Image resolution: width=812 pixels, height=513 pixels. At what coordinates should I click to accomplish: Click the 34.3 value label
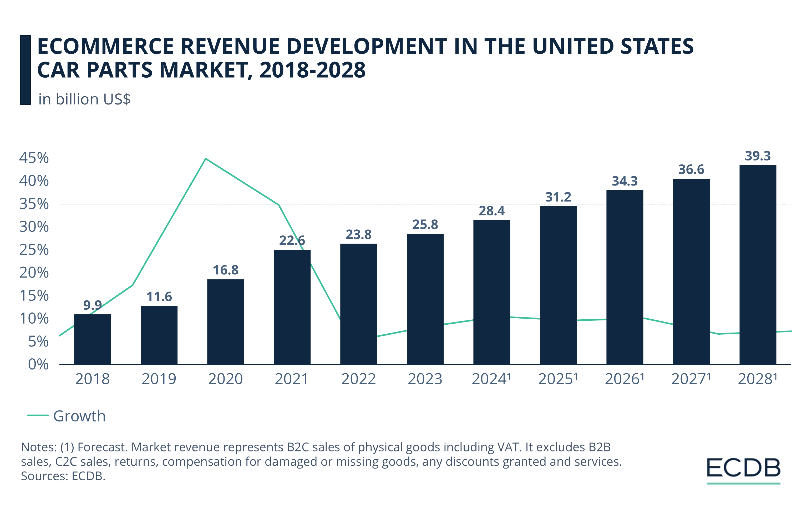(625, 181)
